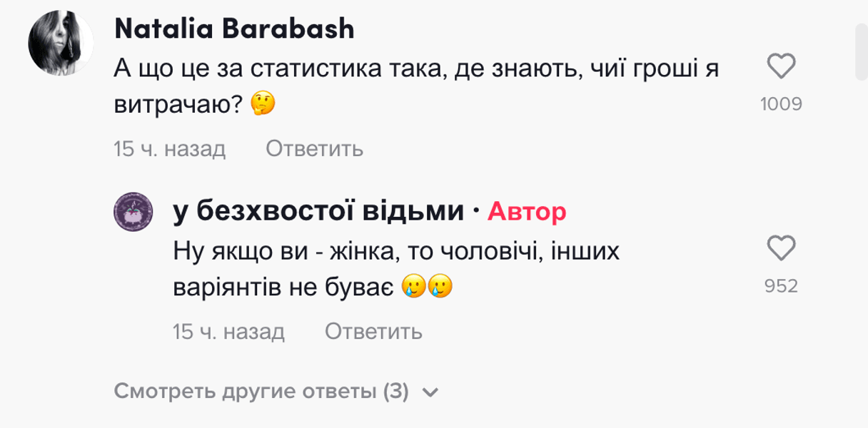Like the author's reply with the heart icon
This screenshot has width=868, height=428.
(782, 248)
